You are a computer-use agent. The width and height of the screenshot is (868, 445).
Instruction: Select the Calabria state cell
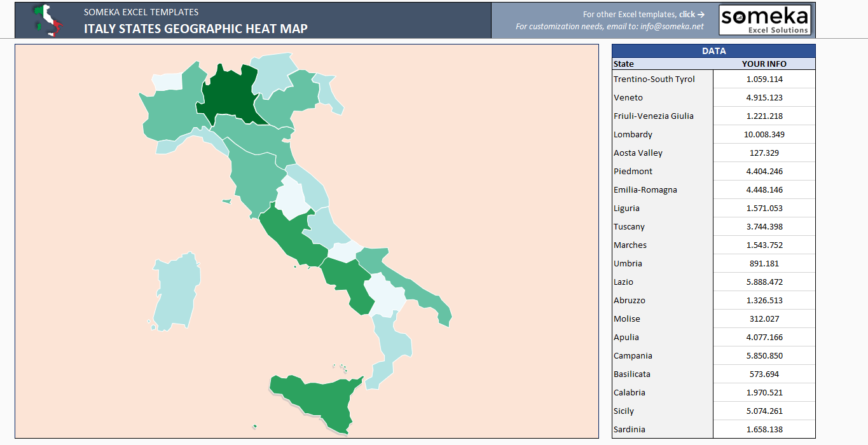[x=663, y=392]
